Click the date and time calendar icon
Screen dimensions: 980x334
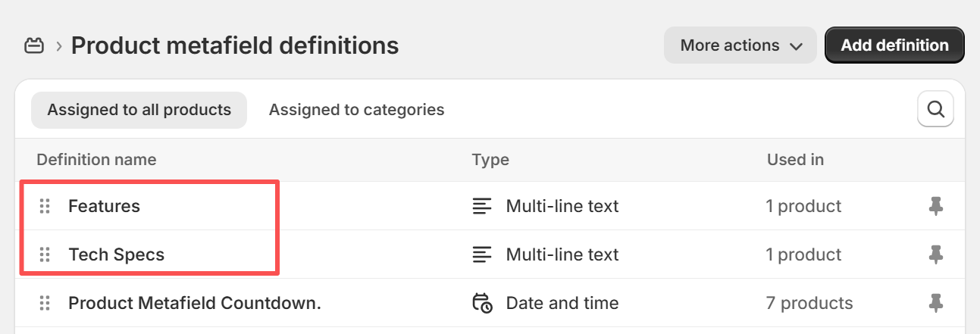[482, 303]
